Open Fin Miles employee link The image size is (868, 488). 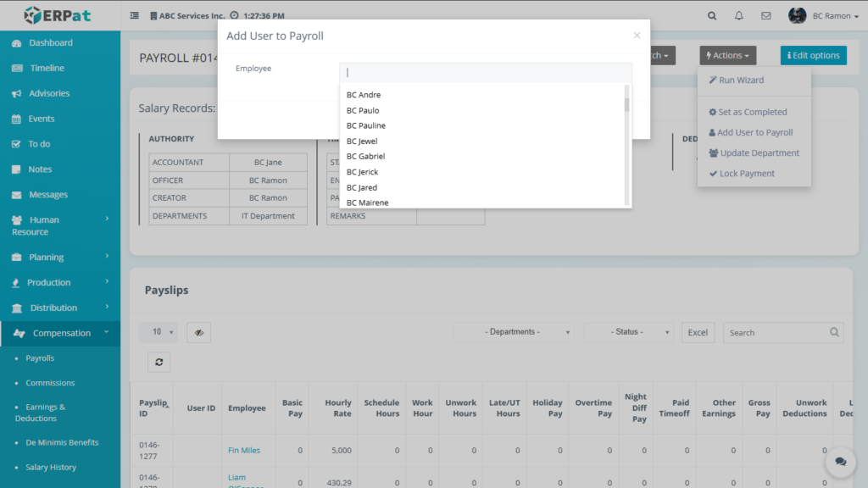[x=244, y=451]
